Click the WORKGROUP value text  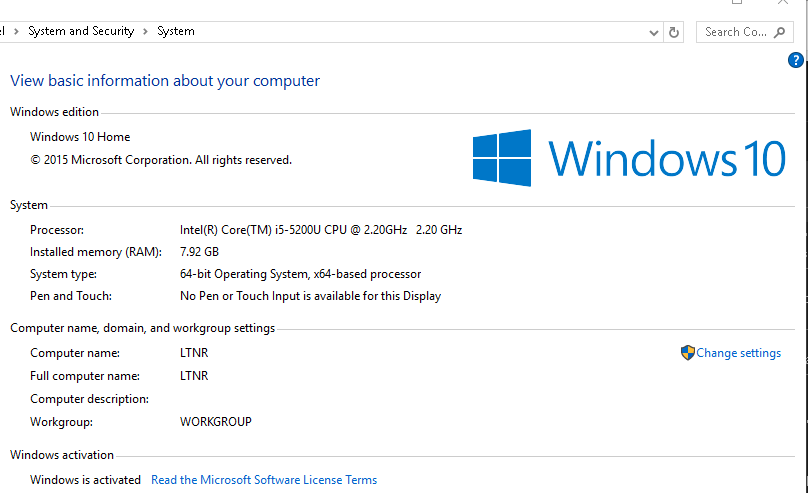click(216, 422)
